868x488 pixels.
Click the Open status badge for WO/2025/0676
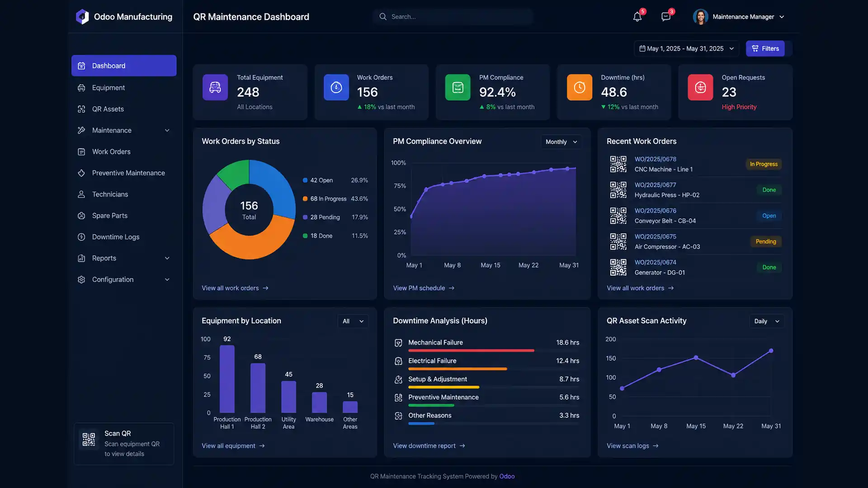click(x=769, y=216)
